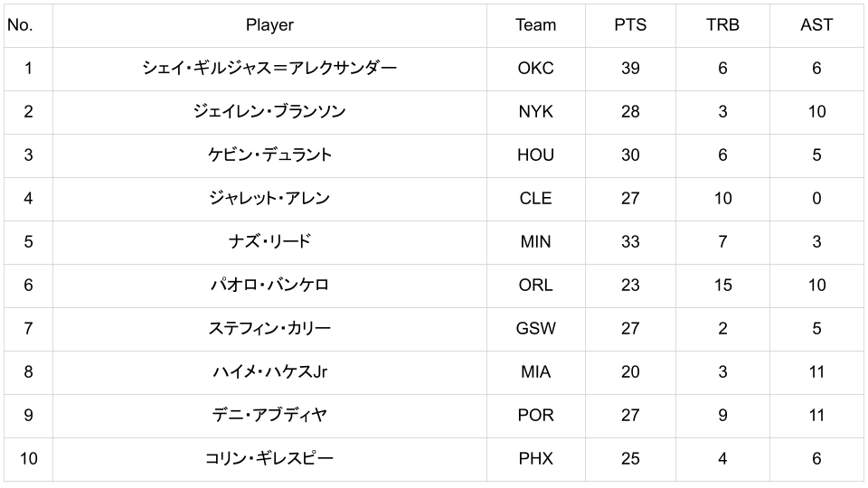This screenshot has height=488, width=868.
Task: Select the ステフィン・カリー cell
Action: 269,329
